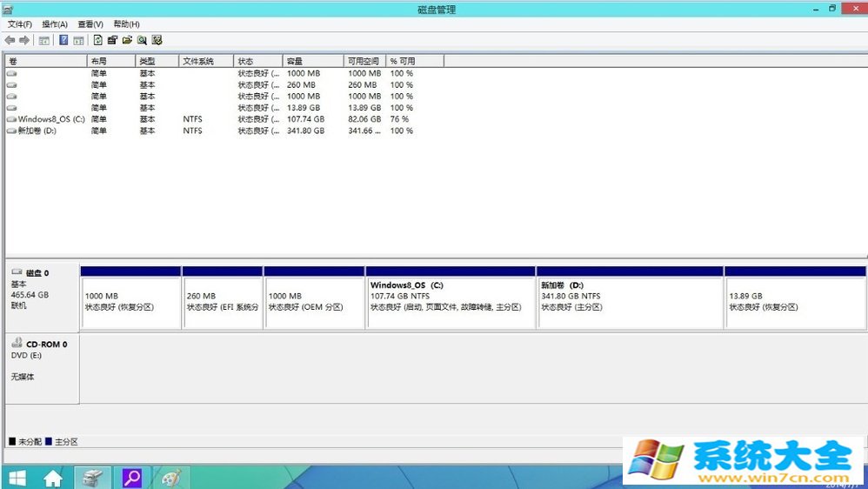Click the Forward arrow in the toolbar
Viewport: 868px width, 489px height.
pos(24,40)
